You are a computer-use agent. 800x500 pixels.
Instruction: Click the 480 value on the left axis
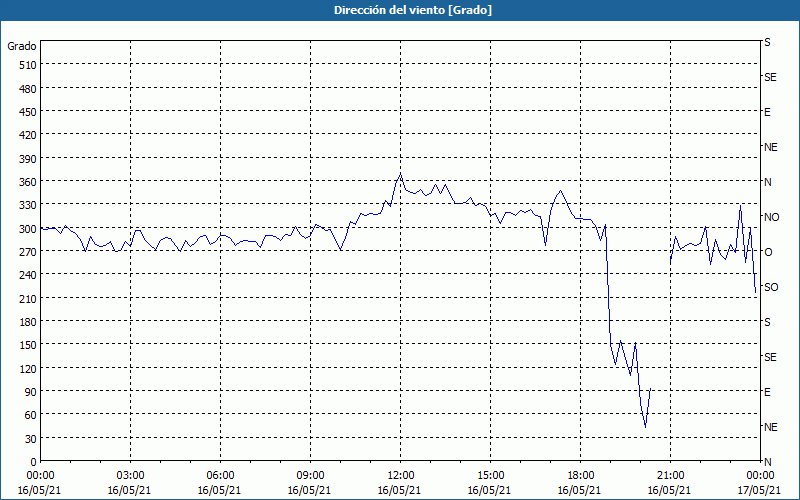click(27, 89)
